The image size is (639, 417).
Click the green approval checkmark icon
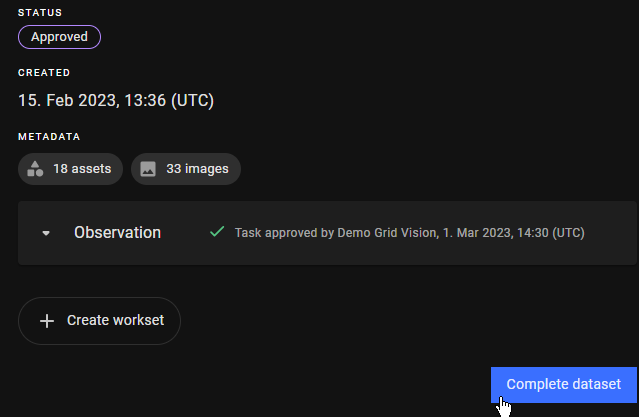click(216, 232)
